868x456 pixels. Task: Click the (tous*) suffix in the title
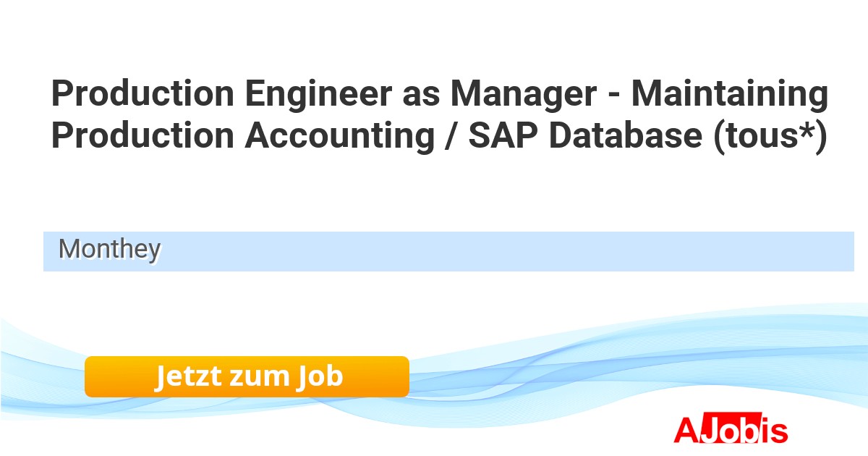click(x=770, y=135)
